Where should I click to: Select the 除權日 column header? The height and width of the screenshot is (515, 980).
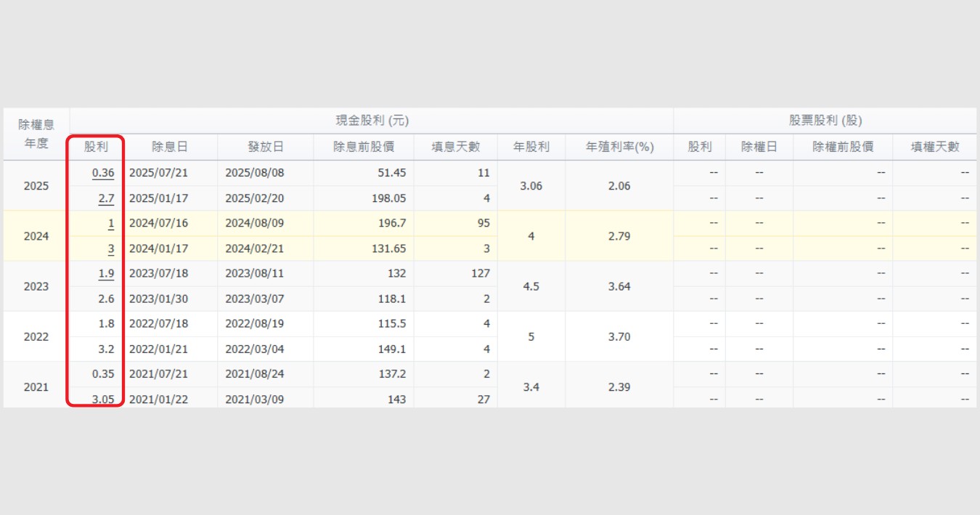(759, 147)
